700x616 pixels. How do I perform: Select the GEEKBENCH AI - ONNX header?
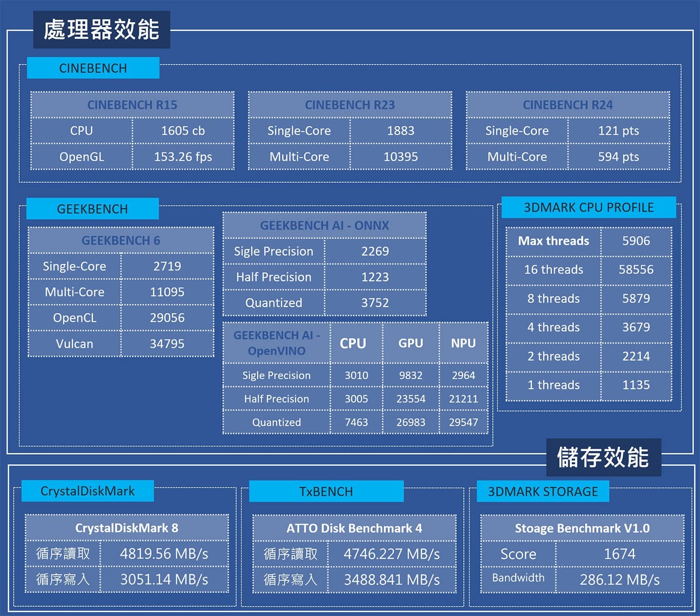point(325,225)
